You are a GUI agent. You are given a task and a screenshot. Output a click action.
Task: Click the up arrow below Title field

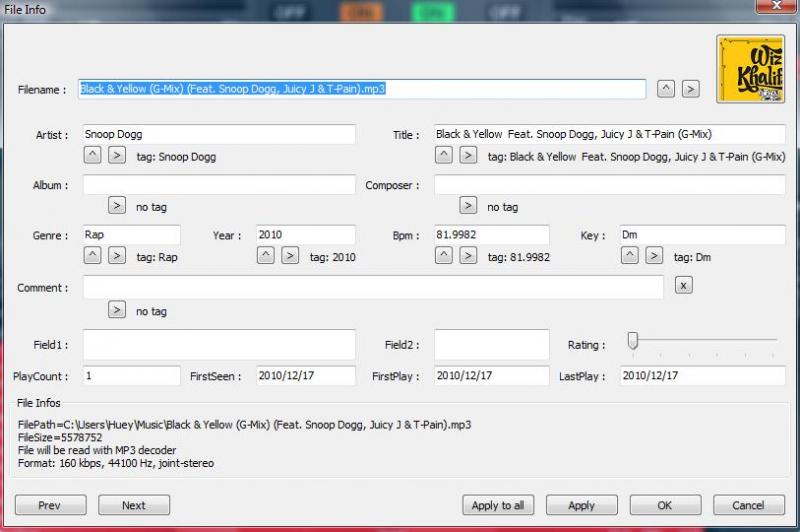[443, 155]
